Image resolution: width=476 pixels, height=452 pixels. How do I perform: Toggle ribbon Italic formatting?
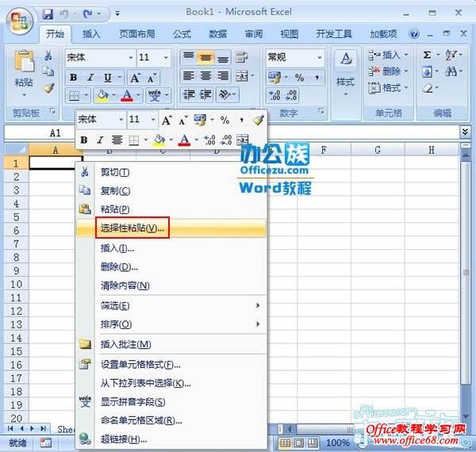[x=90, y=78]
